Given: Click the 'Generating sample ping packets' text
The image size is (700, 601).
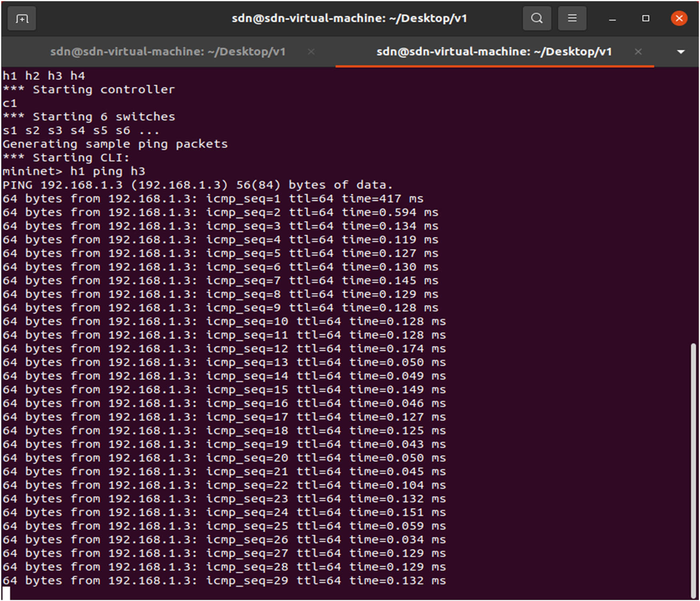Looking at the screenshot, I should tap(115, 144).
